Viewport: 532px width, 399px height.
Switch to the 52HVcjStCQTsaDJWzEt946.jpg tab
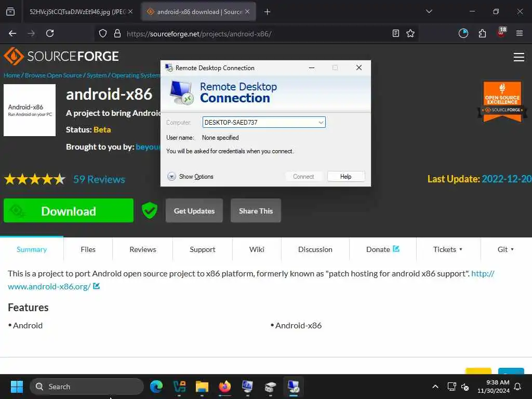[78, 12]
